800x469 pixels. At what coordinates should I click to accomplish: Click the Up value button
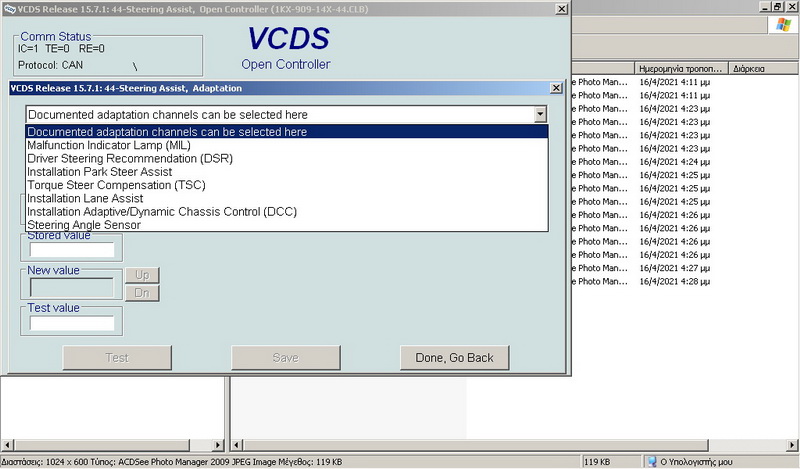click(x=142, y=275)
